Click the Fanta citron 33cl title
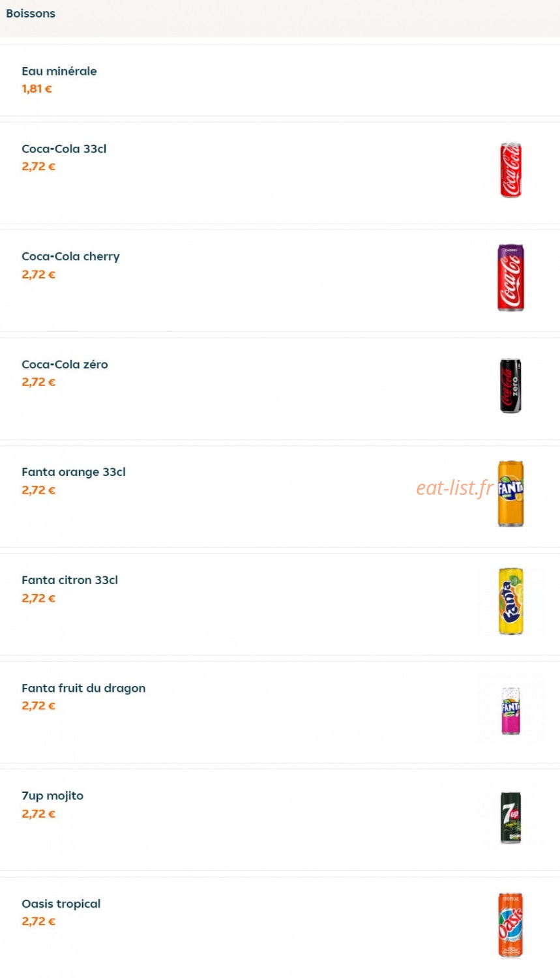This screenshot has height=978, width=560. coord(70,580)
